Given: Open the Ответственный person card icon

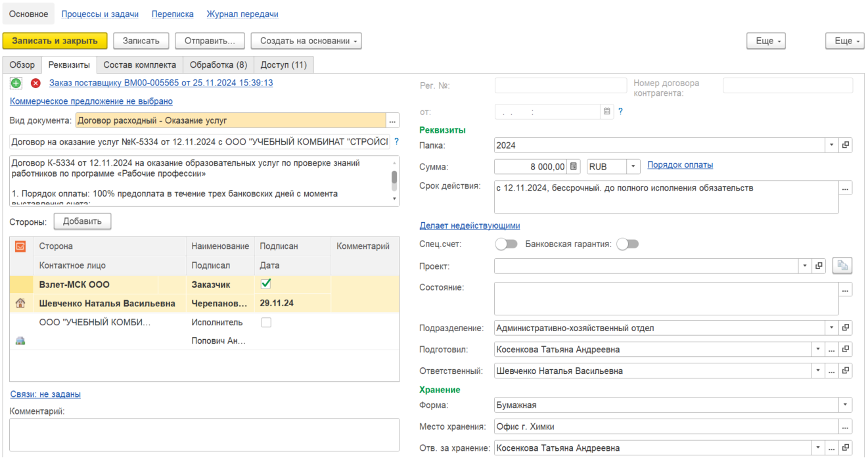Looking at the screenshot, I should click(x=846, y=371).
